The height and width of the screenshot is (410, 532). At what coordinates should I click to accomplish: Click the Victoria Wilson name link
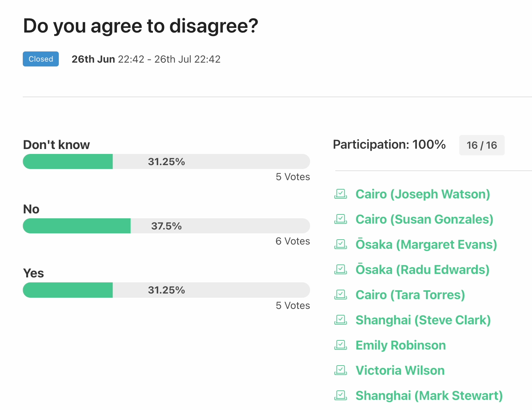click(400, 370)
